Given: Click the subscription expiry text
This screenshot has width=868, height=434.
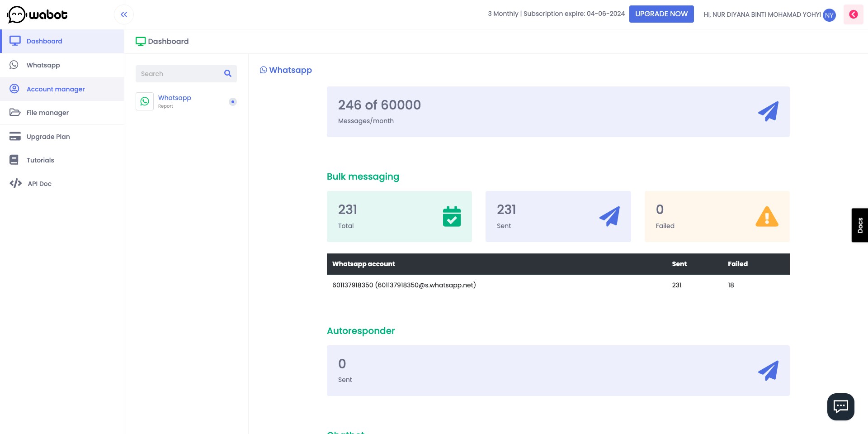Looking at the screenshot, I should click(574, 14).
